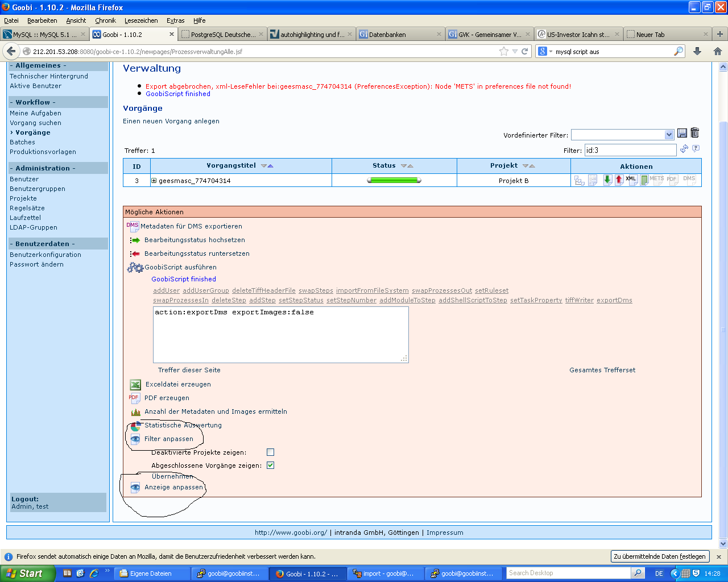Click the task hierarchy icon in Aktionen

[579, 181]
